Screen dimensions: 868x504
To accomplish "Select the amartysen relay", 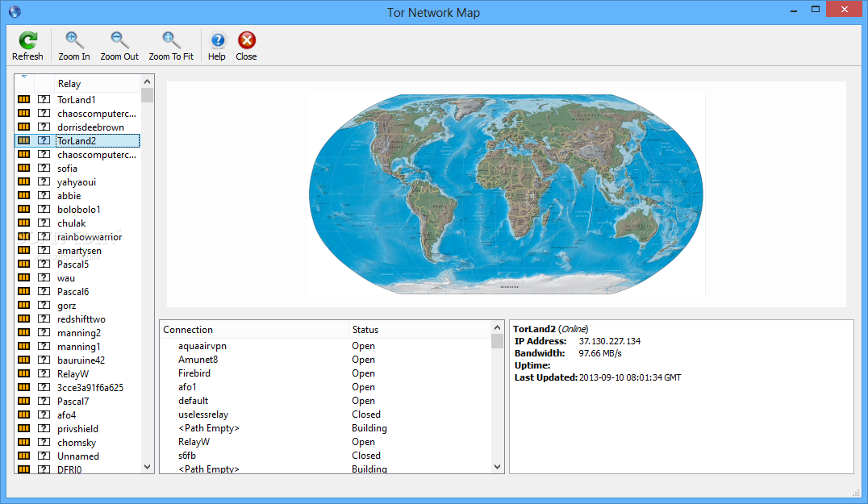I will (x=79, y=251).
